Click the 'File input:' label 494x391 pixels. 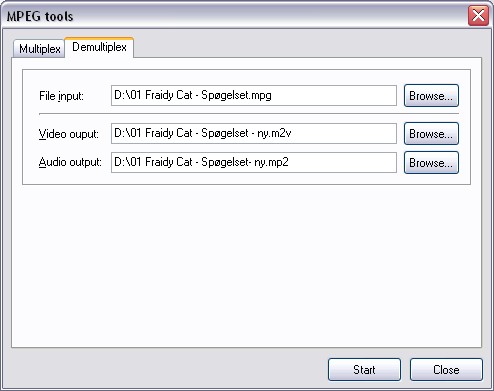tap(61, 96)
